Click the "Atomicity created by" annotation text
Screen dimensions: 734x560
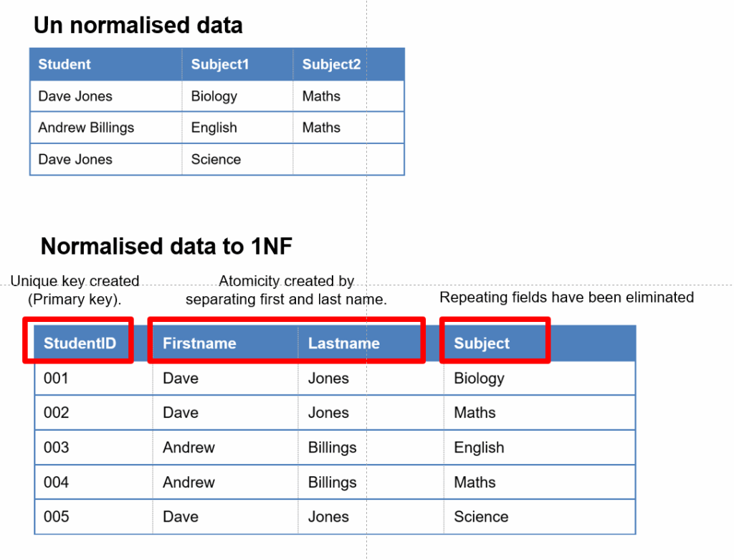coord(287,281)
